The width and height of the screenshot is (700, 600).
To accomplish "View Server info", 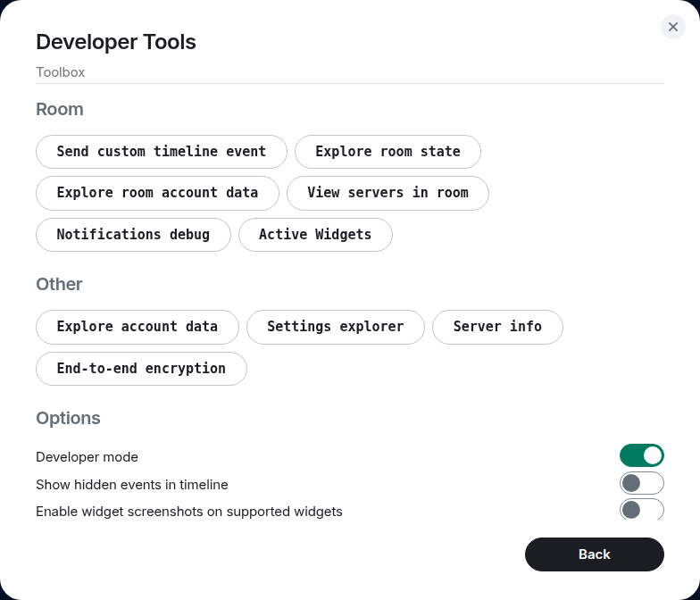I will tap(497, 327).
